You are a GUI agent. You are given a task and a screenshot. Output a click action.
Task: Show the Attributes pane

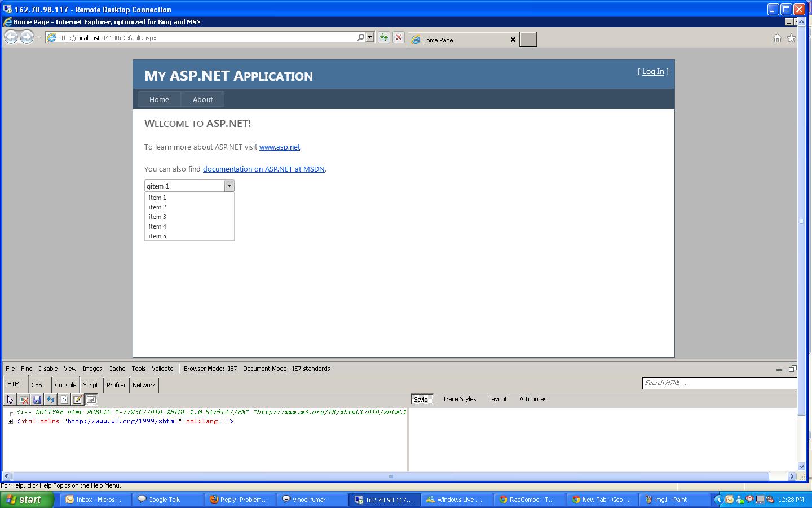pos(533,399)
